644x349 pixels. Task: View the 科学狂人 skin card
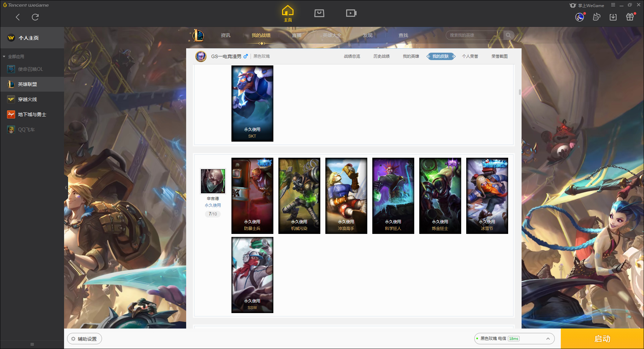[393, 196]
